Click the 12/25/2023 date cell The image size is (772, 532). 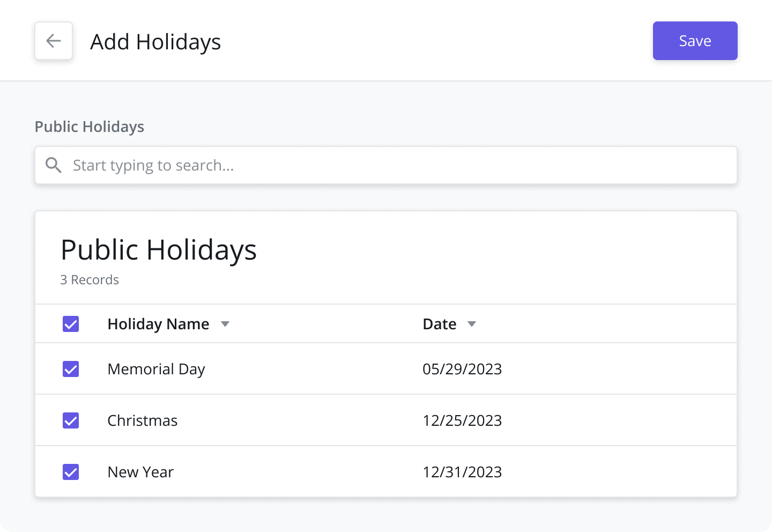[x=462, y=420]
